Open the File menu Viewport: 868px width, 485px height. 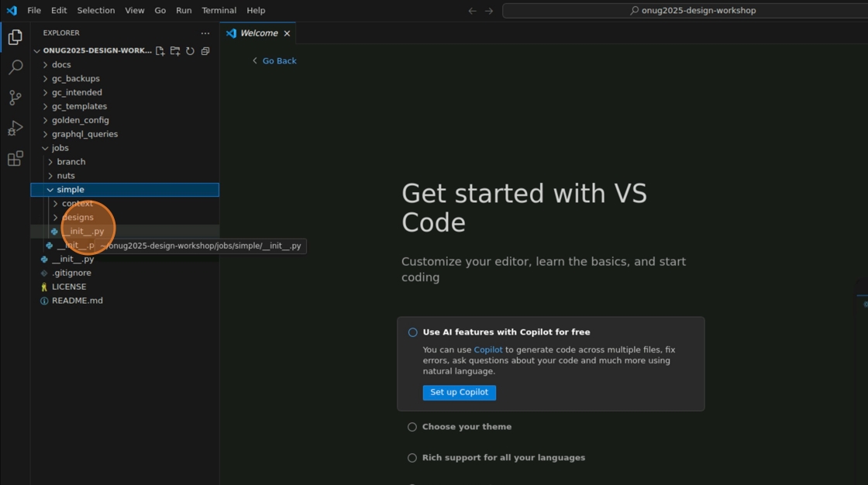(34, 10)
